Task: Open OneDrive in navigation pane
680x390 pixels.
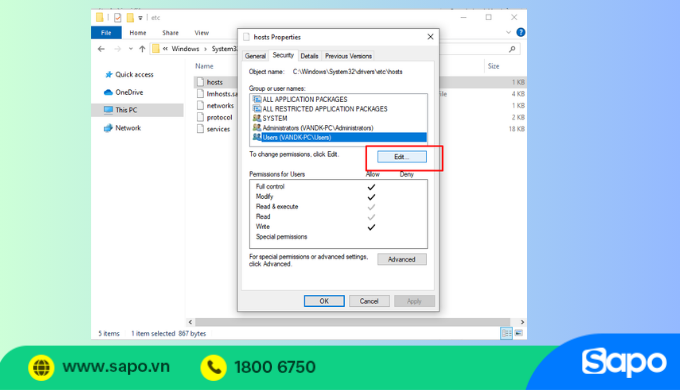Action: [129, 92]
